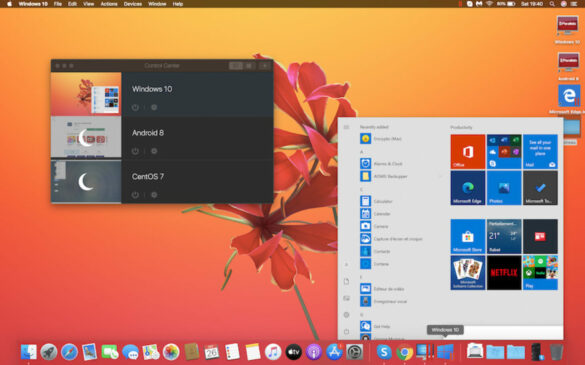Open the weather tile showing 21°

[504, 236]
